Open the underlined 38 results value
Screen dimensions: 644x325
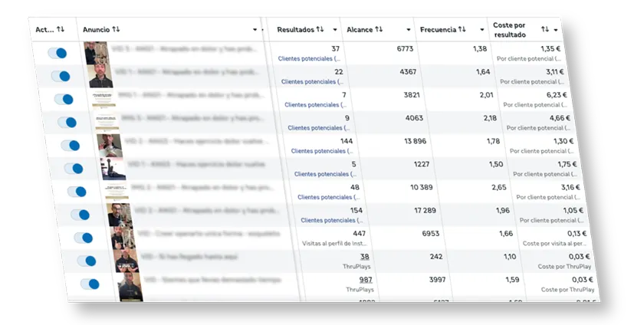pos(365,257)
